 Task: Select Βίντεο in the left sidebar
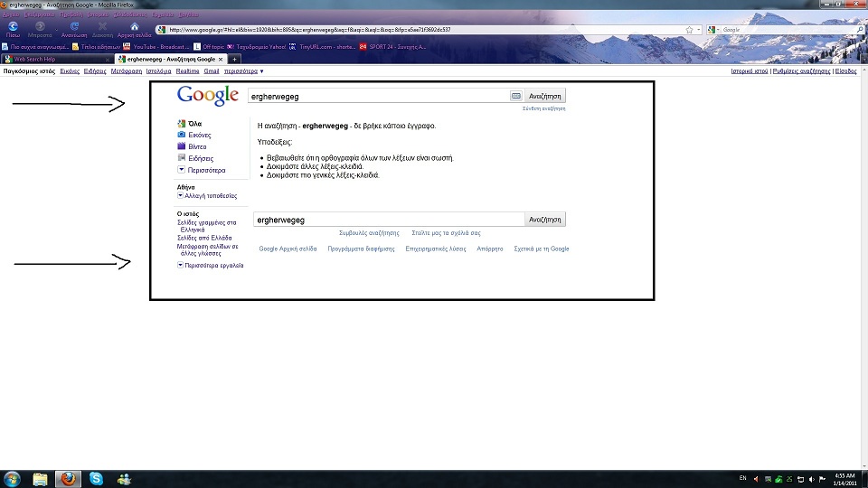pos(197,146)
